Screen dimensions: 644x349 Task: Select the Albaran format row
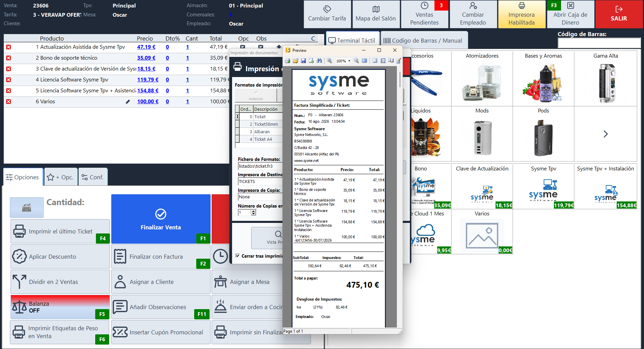(x=261, y=132)
